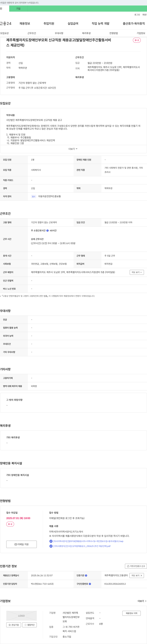
Task: Click '기타 사회복지 전문가 및 관련 종사원' cell
Action: pos(124,170)
